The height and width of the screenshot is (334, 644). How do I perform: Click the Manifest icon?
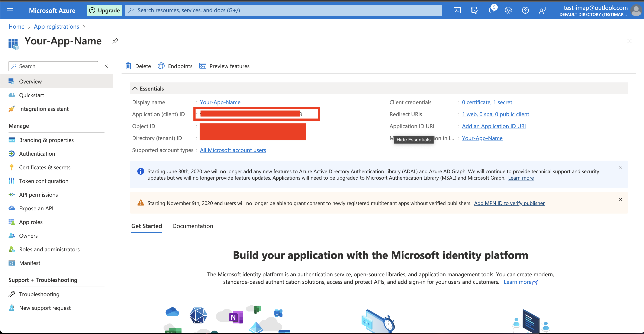(x=12, y=263)
